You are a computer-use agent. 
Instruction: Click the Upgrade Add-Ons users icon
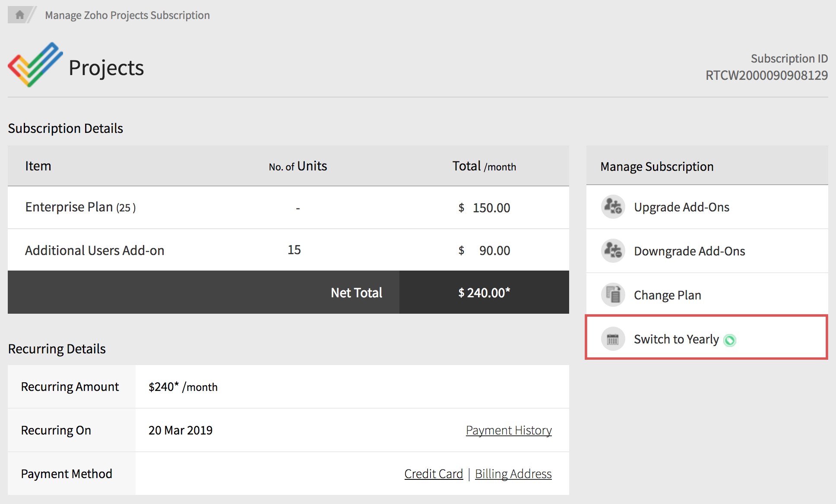pyautogui.click(x=613, y=207)
